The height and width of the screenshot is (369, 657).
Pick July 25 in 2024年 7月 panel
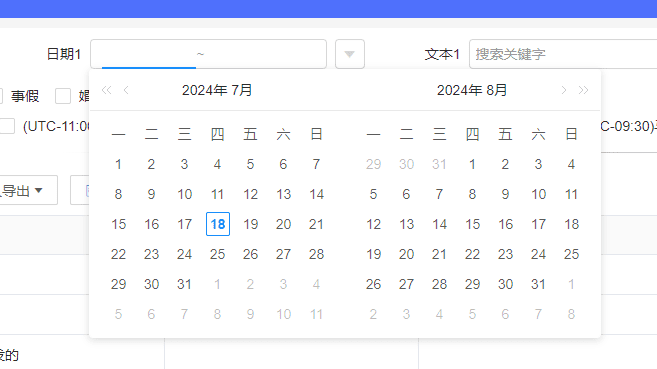coord(217,254)
